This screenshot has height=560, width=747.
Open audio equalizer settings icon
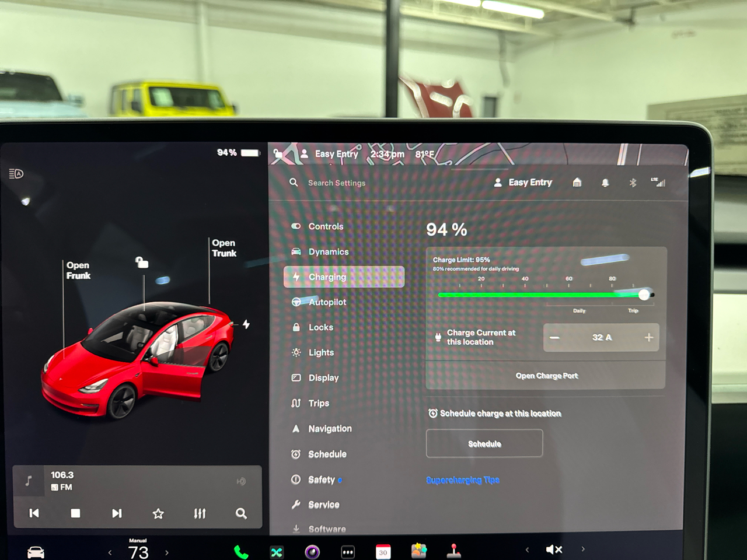pyautogui.click(x=200, y=513)
